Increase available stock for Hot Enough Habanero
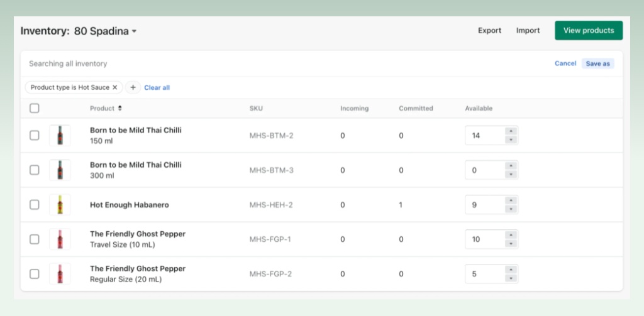The image size is (644, 316). (x=511, y=200)
